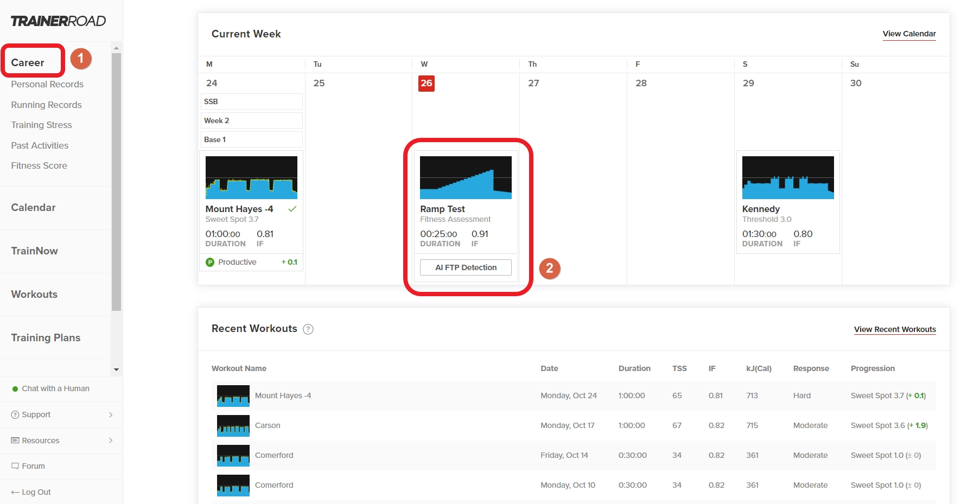Click the sidebar scroll down arrow
Screen dimensions: 980x504
tap(116, 369)
